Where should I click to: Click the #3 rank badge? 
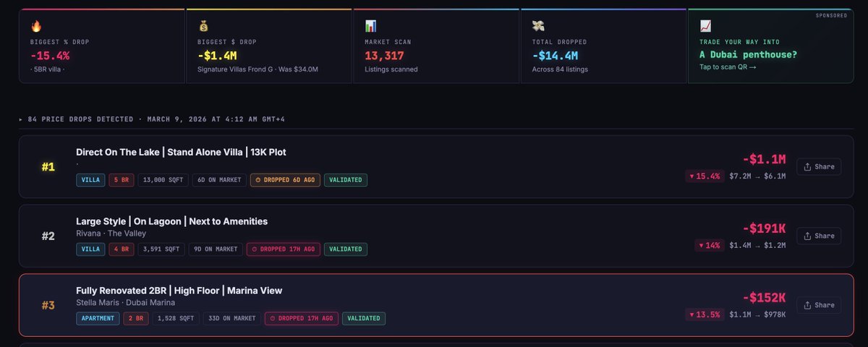[x=48, y=306]
